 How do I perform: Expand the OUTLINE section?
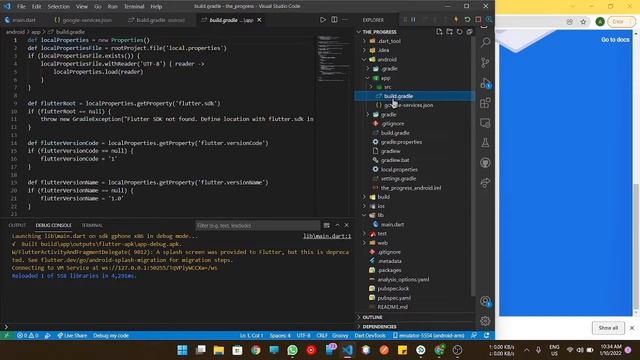(359, 317)
